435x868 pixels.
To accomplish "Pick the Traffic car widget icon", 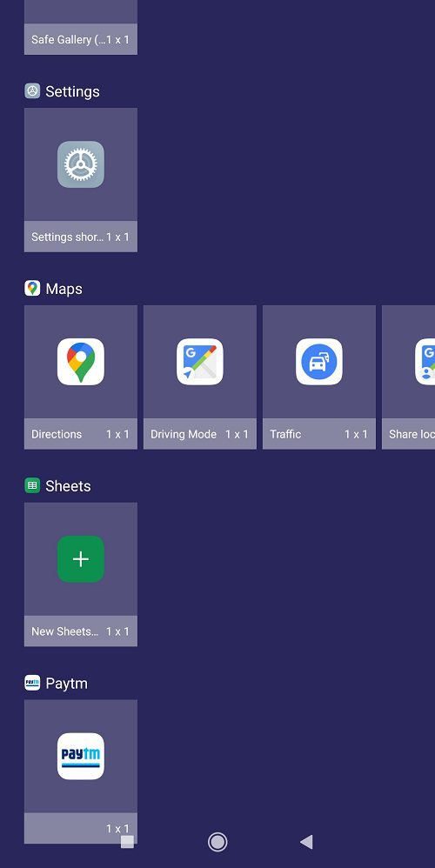I will tap(318, 362).
